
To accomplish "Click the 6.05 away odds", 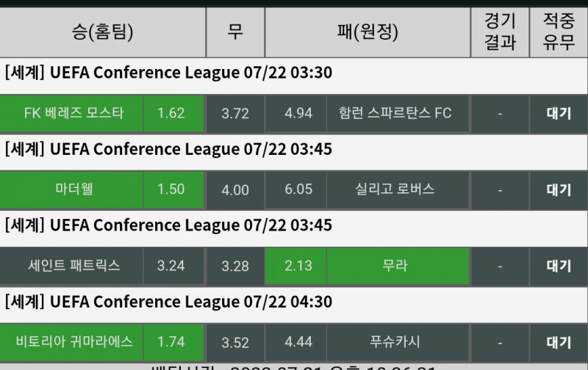I will (x=298, y=189).
